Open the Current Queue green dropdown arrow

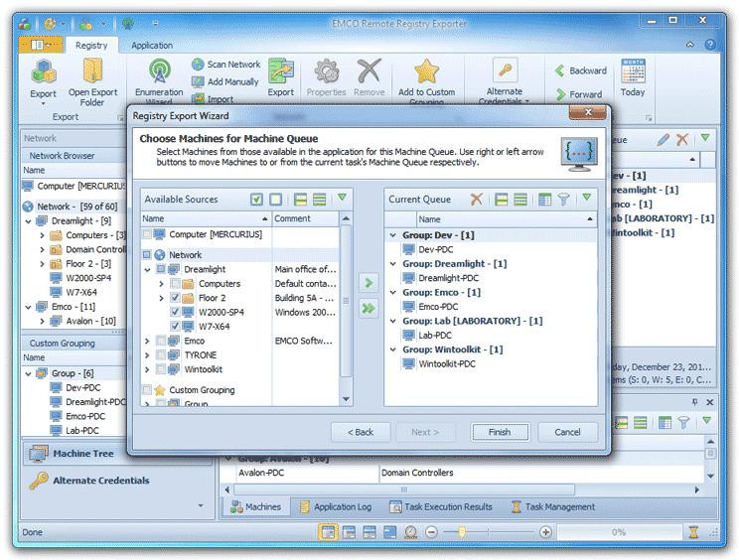point(587,198)
